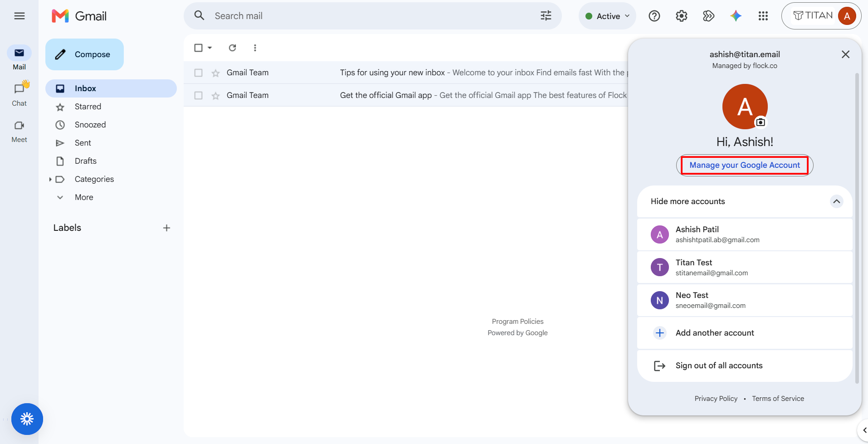Click the 'Powered by Google' footer text
Screen dimensions: 868x444
tap(517, 333)
